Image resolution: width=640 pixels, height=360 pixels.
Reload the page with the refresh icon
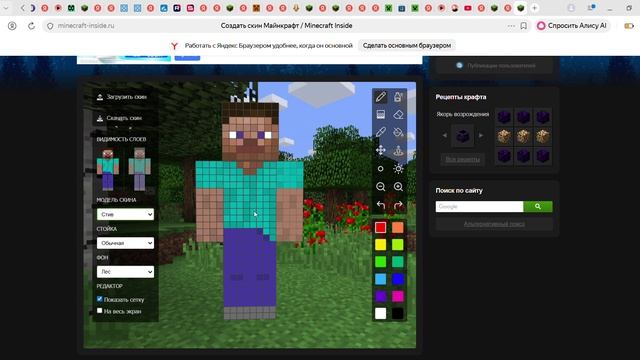point(31,26)
